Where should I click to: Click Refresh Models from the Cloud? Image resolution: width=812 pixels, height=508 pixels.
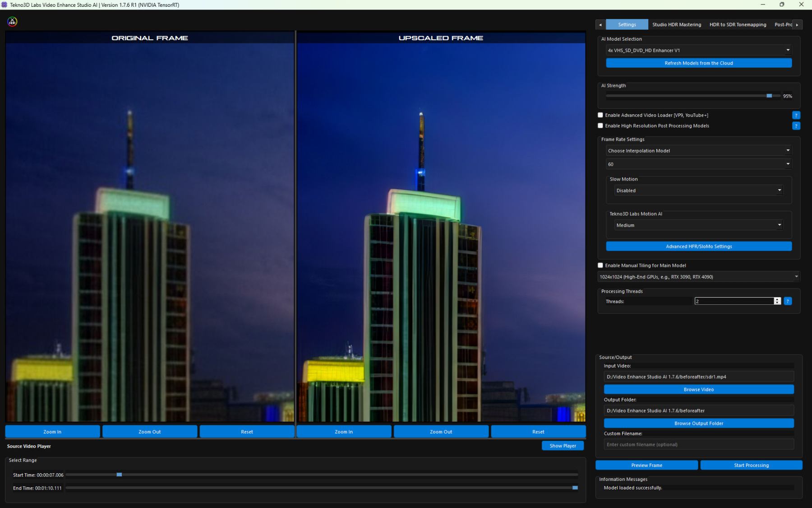[x=699, y=63]
